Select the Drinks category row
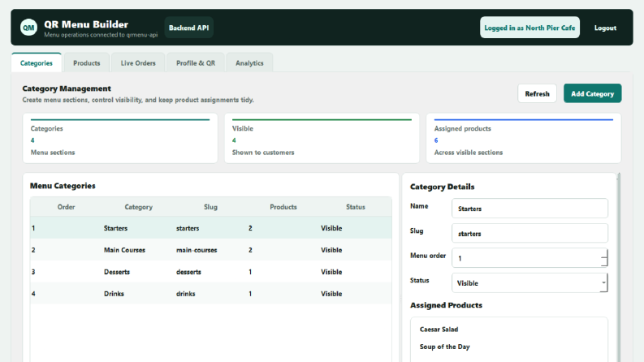Viewport: 644px width, 362px height. pos(210,294)
